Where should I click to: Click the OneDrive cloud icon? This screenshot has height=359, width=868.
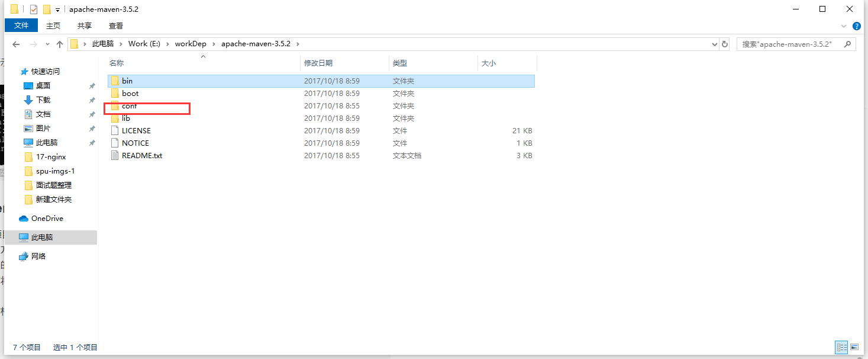24,219
